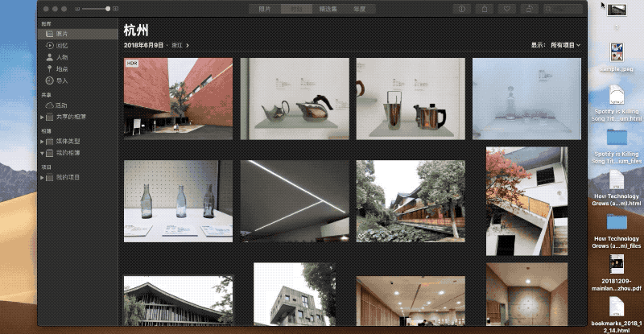Image resolution: width=644 pixels, height=334 pixels.
Task: Rotate photo using the rotate toolbar icon
Action: pos(529,9)
